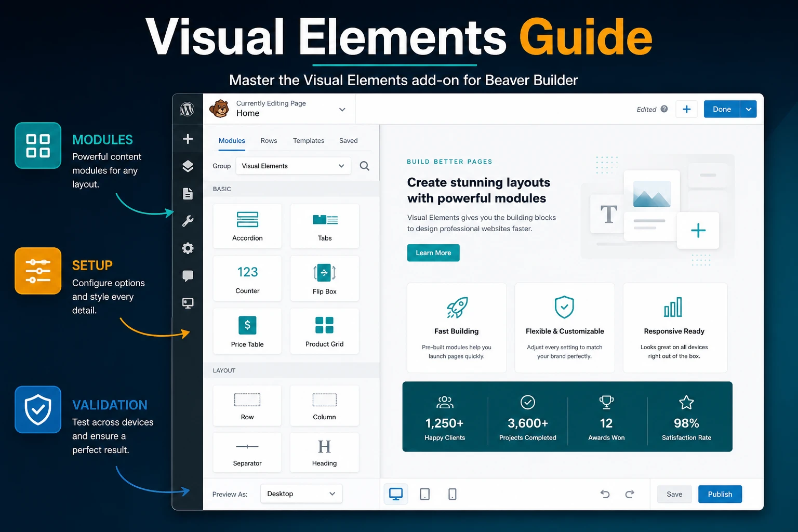Viewport: 798px width, 532px height.
Task: Open the layers stack sidebar icon
Action: [188, 166]
